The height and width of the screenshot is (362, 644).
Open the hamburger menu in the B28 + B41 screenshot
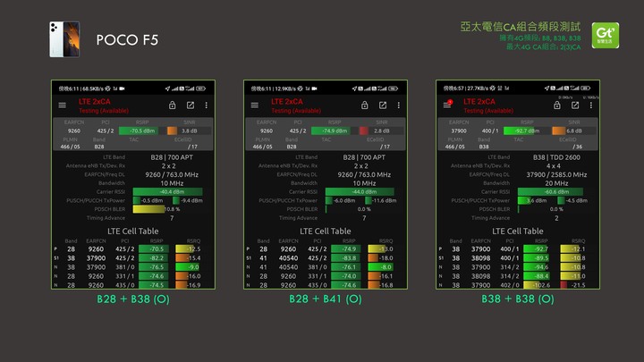click(255, 105)
